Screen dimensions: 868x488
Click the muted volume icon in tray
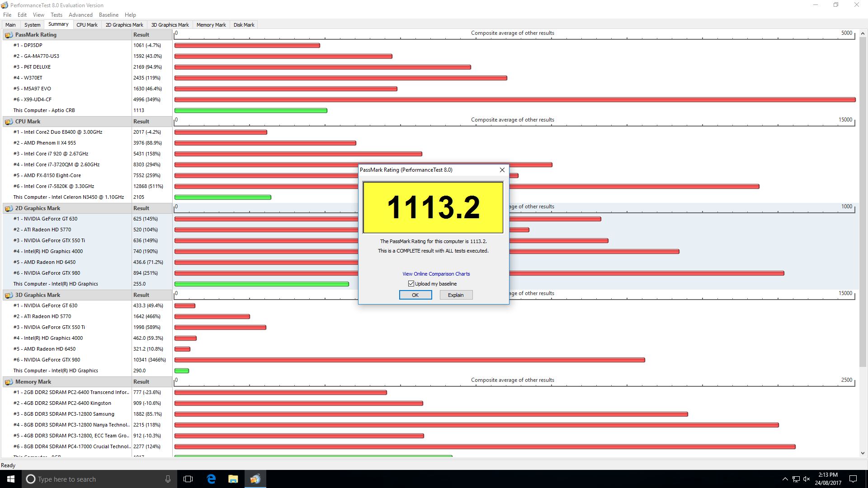coord(807,479)
